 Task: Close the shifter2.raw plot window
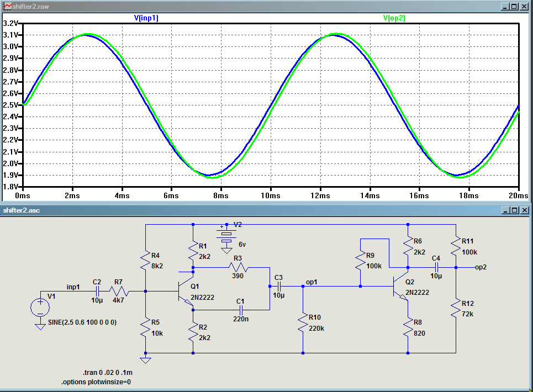click(524, 7)
